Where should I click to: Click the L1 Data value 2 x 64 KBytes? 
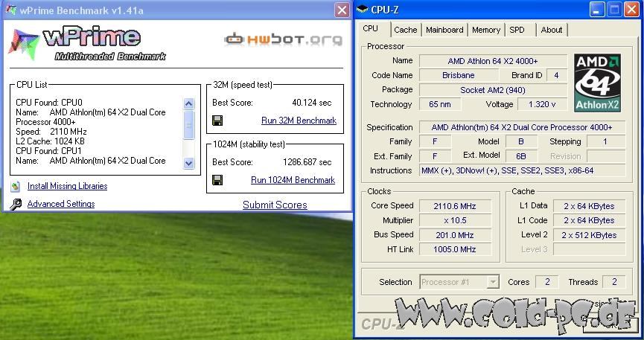click(589, 206)
